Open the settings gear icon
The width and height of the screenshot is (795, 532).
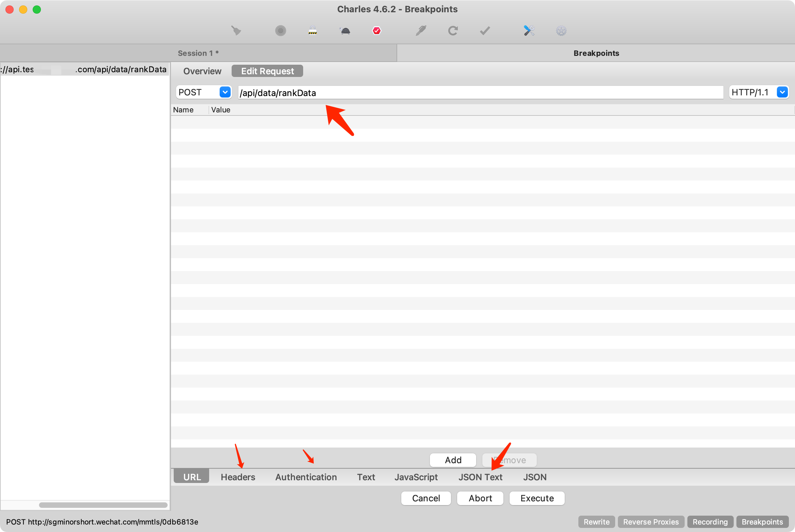pos(561,31)
